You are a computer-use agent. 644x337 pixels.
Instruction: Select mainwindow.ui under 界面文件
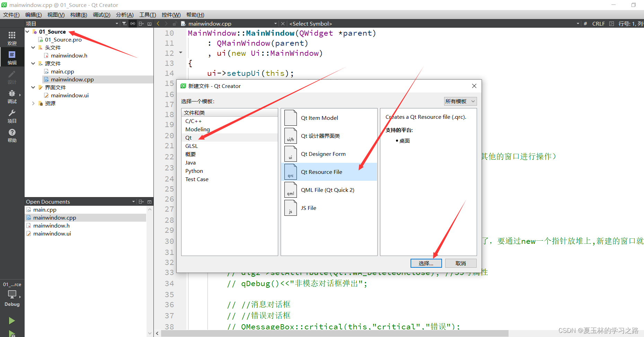70,95
